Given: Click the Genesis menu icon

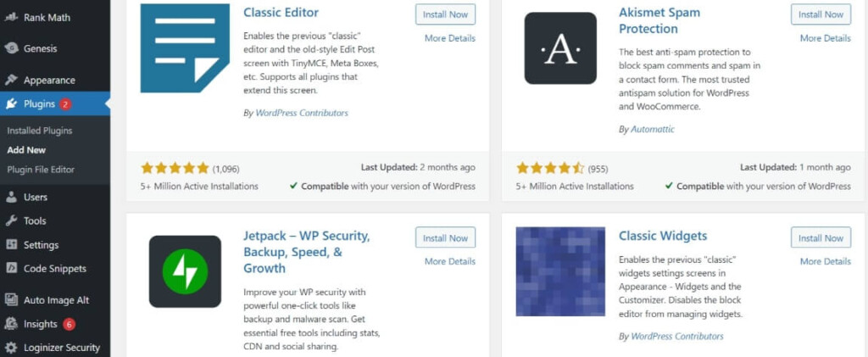Looking at the screenshot, I should [11, 48].
